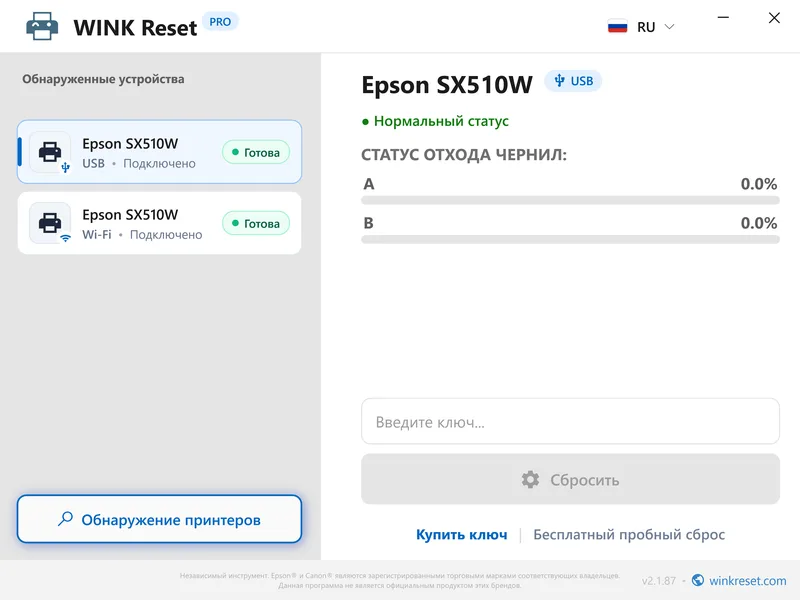Click the Сбросить button
Viewport: 800px width, 600px height.
(570, 479)
